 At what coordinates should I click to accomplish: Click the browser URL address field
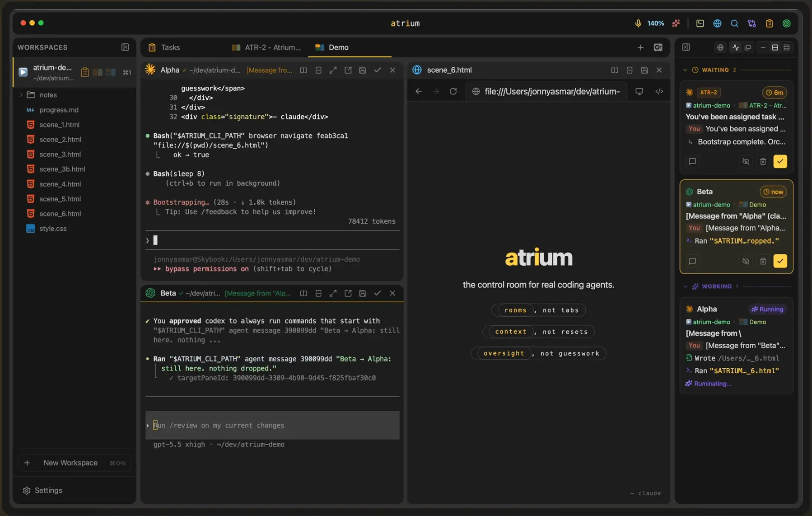(x=546, y=91)
